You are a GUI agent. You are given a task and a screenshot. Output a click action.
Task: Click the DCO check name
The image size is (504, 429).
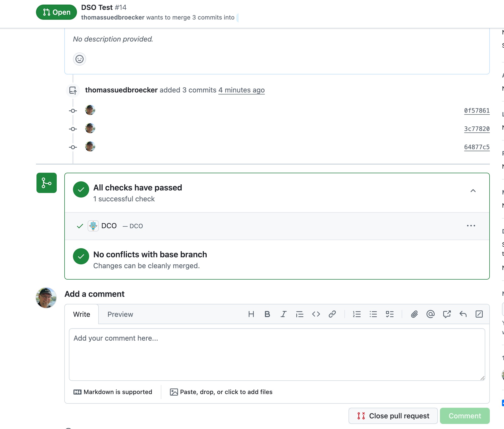point(109,226)
